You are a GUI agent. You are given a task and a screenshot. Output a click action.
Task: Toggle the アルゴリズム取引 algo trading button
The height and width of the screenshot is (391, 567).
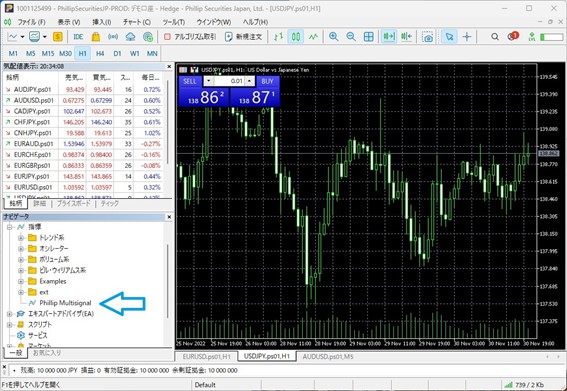[x=190, y=37]
